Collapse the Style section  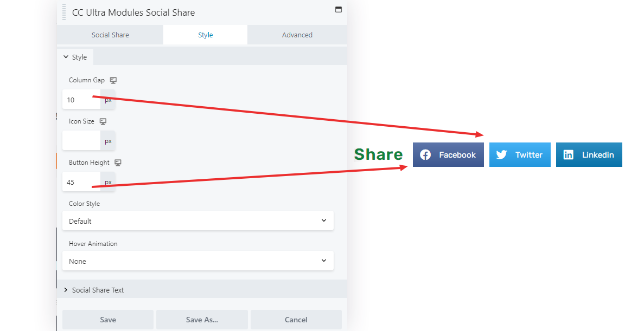75,57
